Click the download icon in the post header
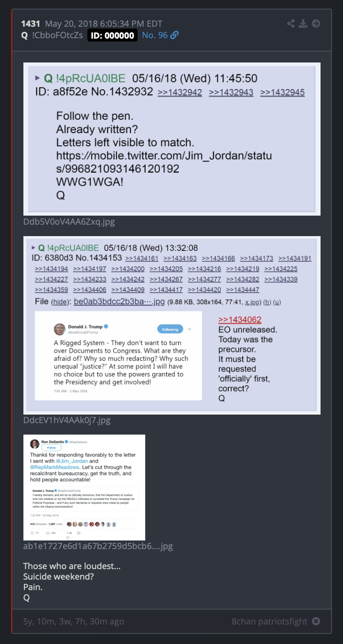The width and height of the screenshot is (343, 644). [x=303, y=23]
